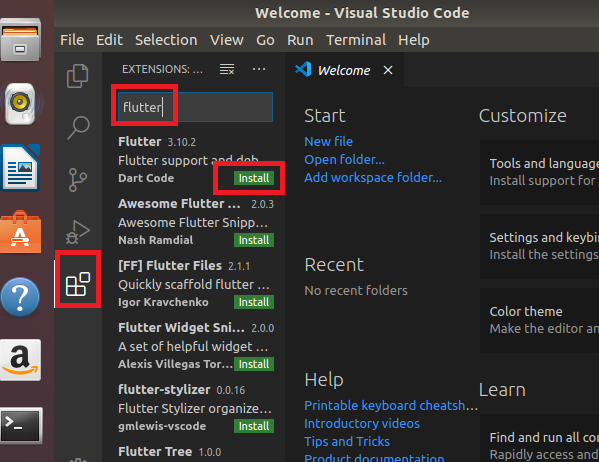Open Help icon in dock
Viewport: 599px width, 462px height.
coord(20,297)
